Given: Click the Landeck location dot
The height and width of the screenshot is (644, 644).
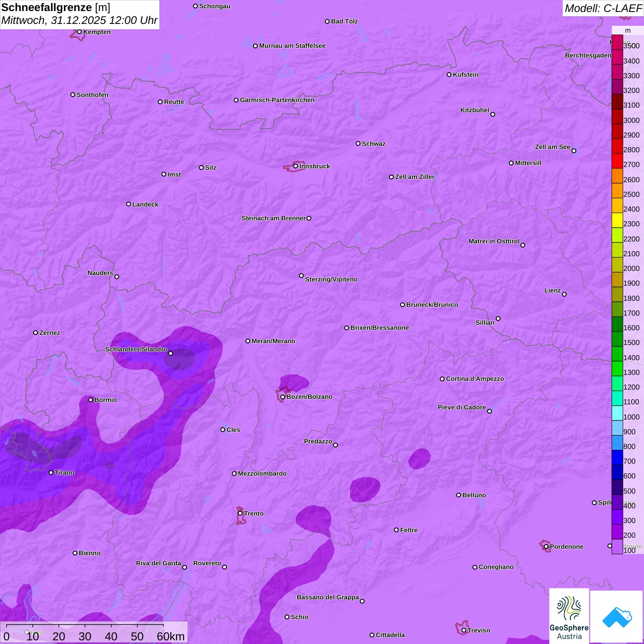Looking at the screenshot, I should (129, 204).
